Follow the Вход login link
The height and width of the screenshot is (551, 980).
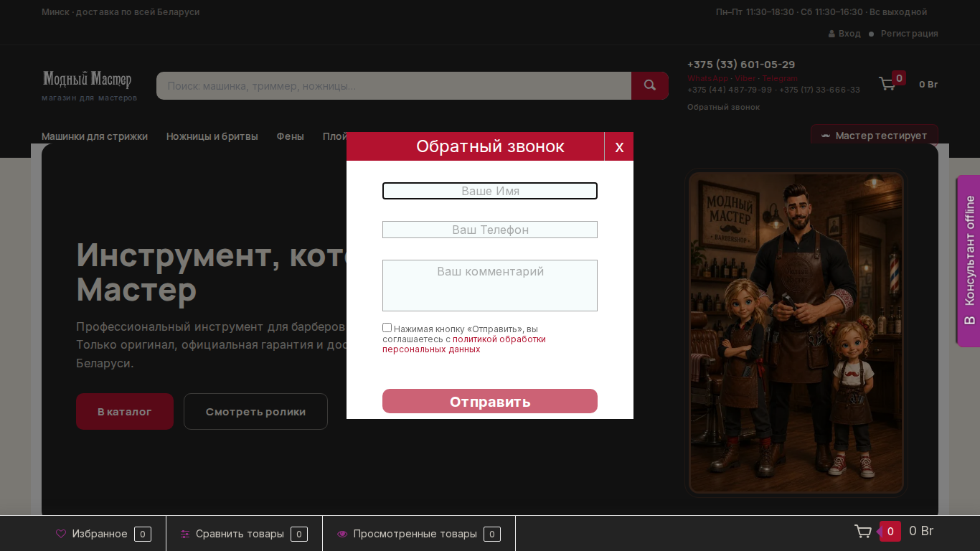(x=849, y=34)
